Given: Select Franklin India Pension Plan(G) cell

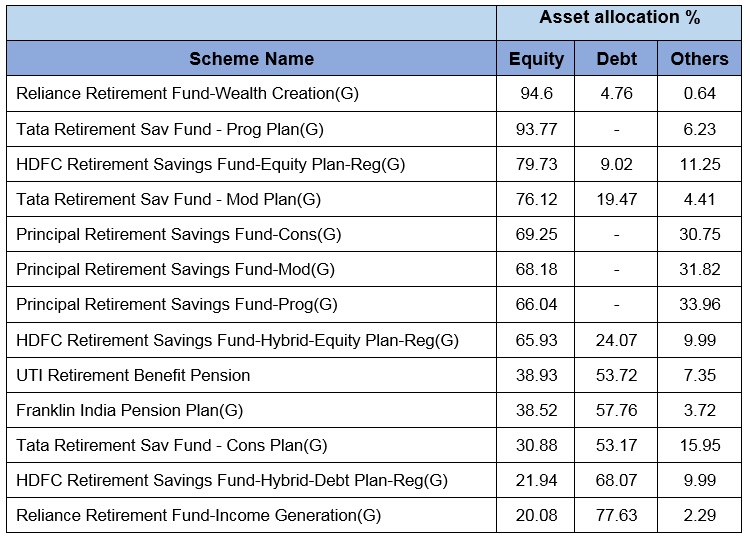Looking at the screenshot, I should coord(130,410).
